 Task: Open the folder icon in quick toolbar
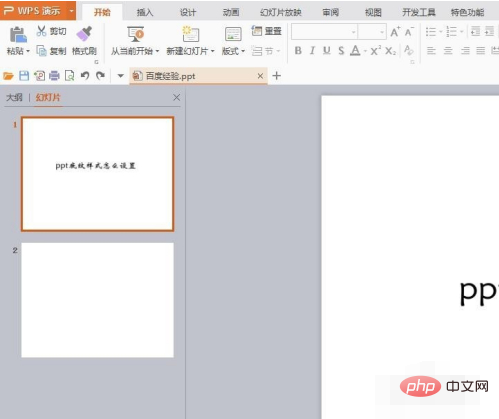[8, 76]
